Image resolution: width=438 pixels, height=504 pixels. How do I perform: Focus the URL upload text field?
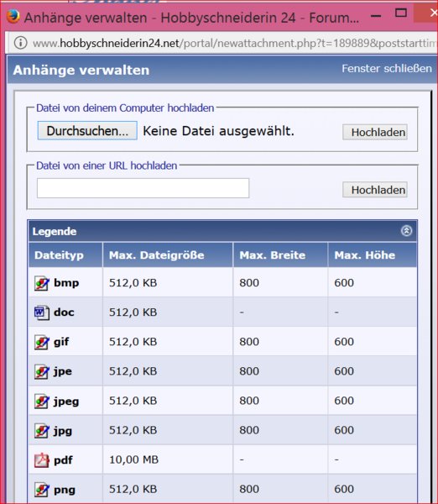point(143,188)
